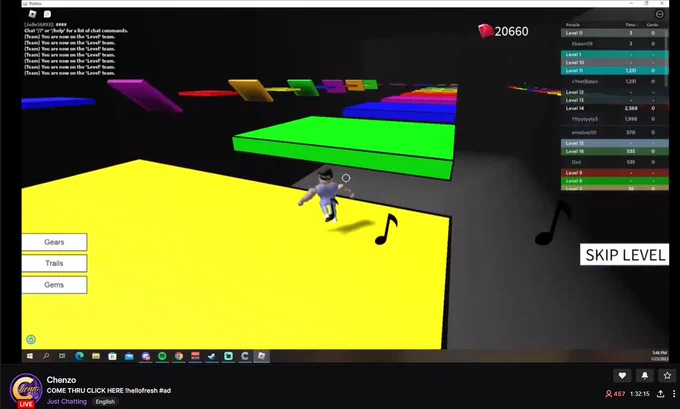Click the English language tag
This screenshot has width=680, height=409.
[105, 402]
